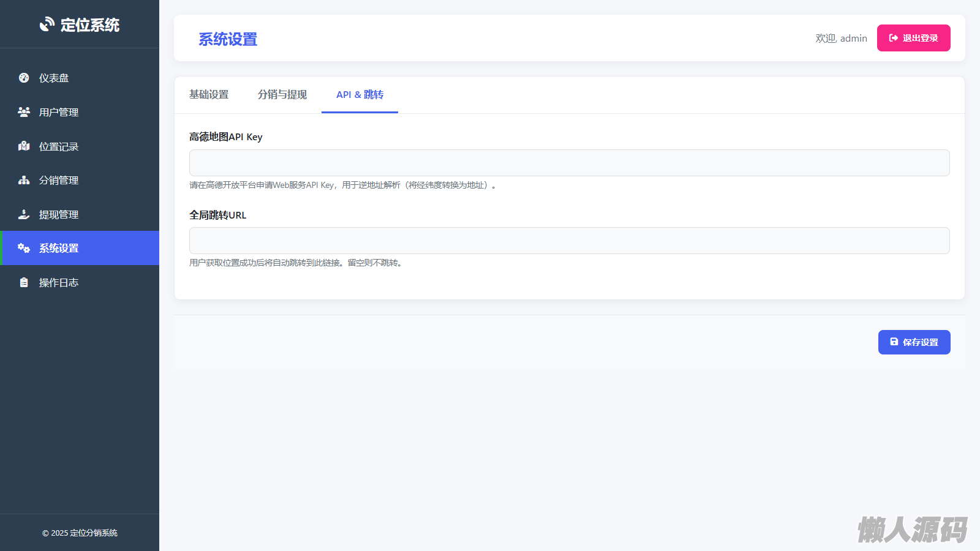This screenshot has height=551, width=980.
Task: Open withdrawal management via hand icon
Action: (24, 214)
